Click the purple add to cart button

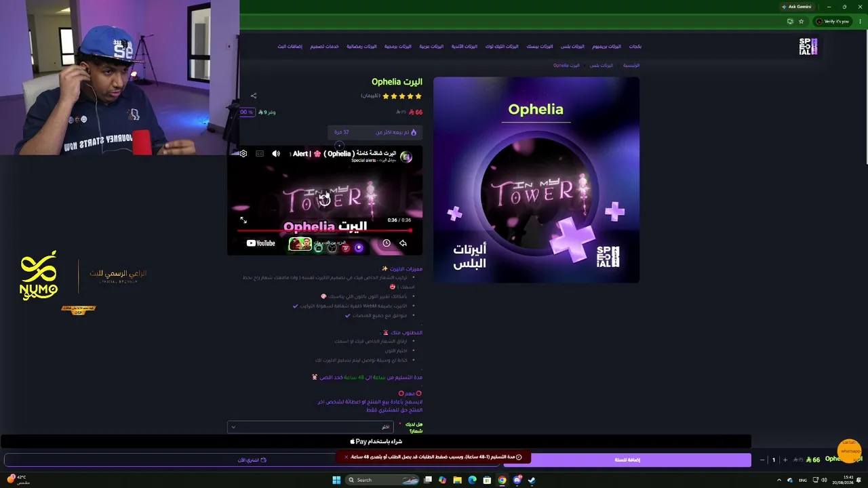[x=627, y=460]
